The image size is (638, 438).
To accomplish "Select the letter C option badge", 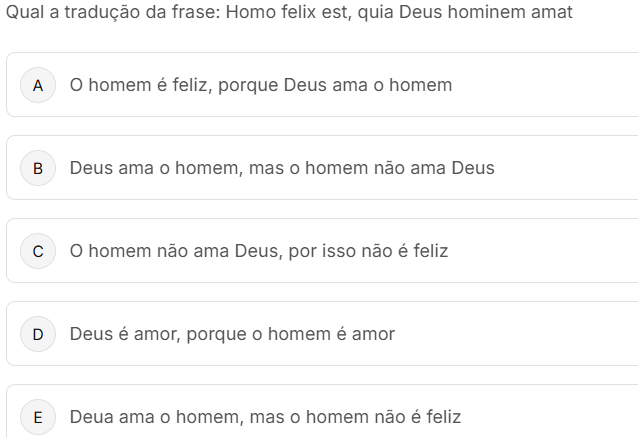I will click(x=38, y=251).
